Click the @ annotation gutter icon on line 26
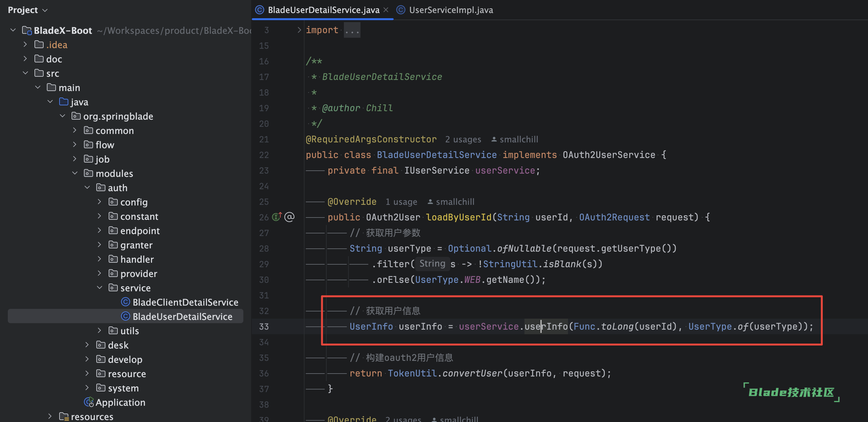Image resolution: width=868 pixels, height=422 pixels. tap(290, 217)
